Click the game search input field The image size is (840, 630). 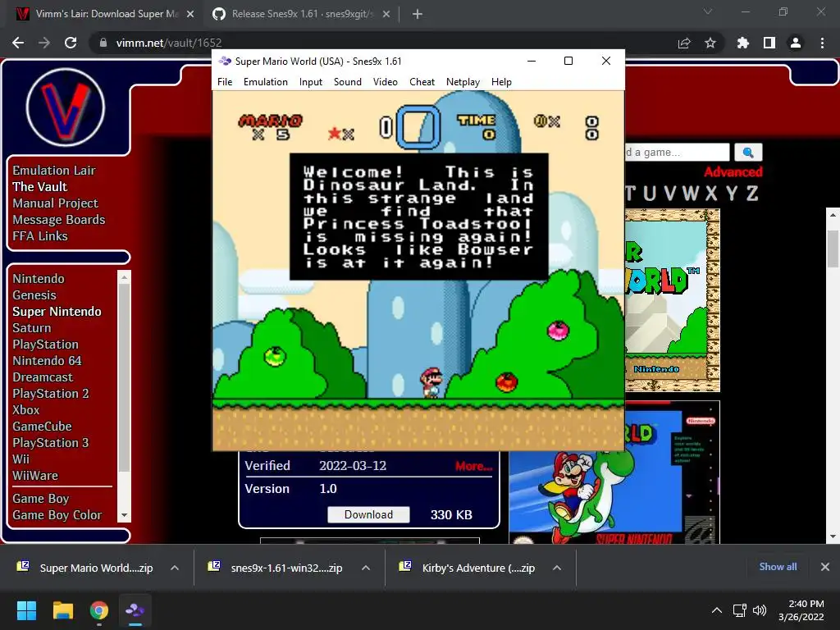677,153
